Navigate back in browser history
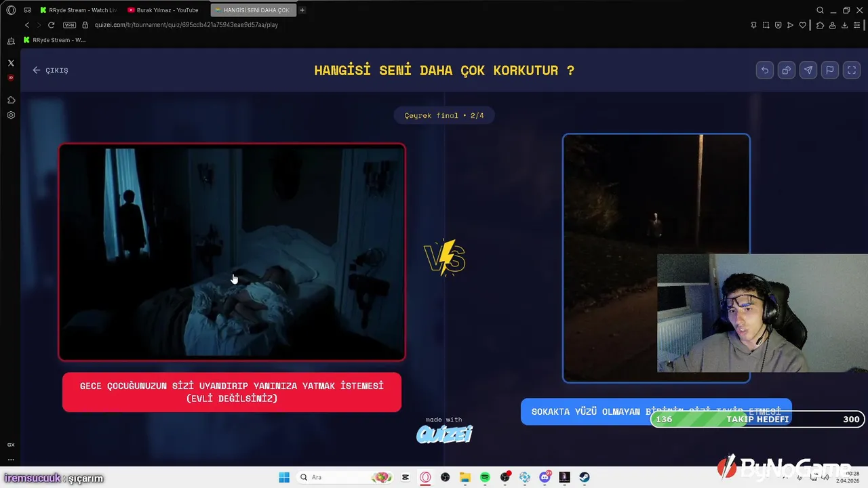 pos(27,25)
